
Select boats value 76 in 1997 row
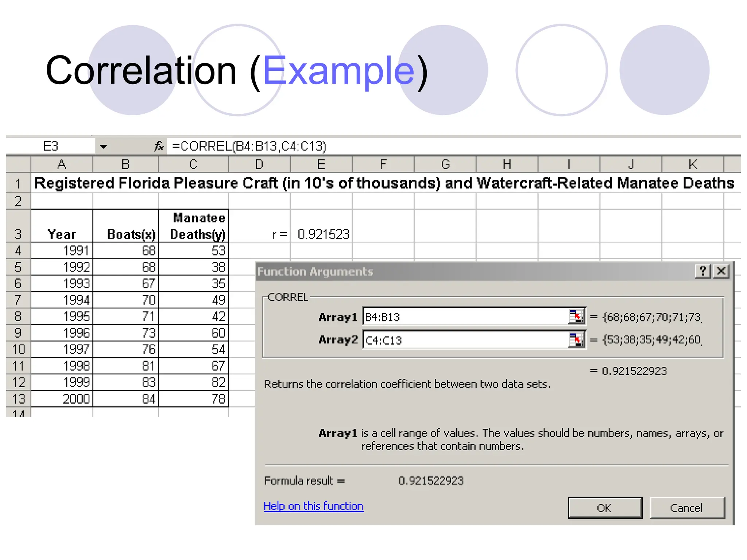pyautogui.click(x=126, y=349)
